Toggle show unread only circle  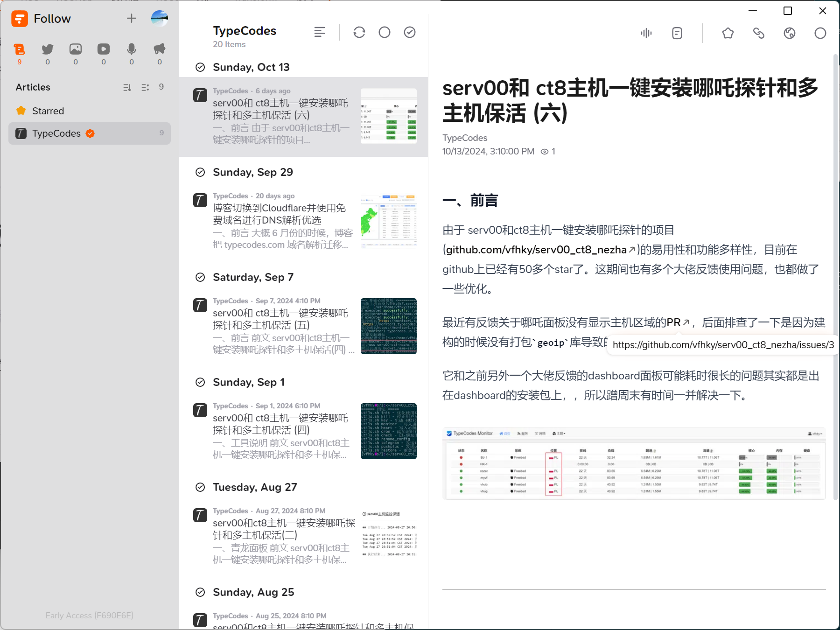(385, 32)
